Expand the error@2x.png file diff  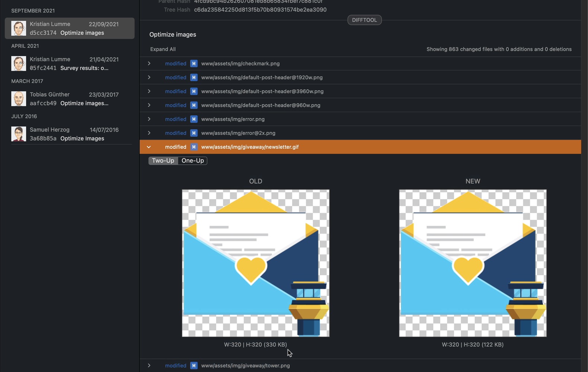(149, 133)
